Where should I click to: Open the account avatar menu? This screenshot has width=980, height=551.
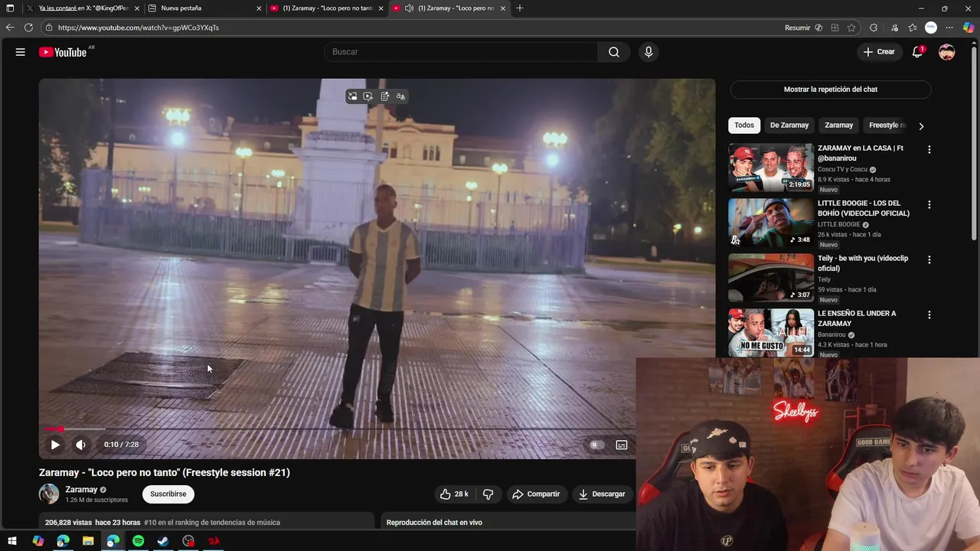coord(947,52)
